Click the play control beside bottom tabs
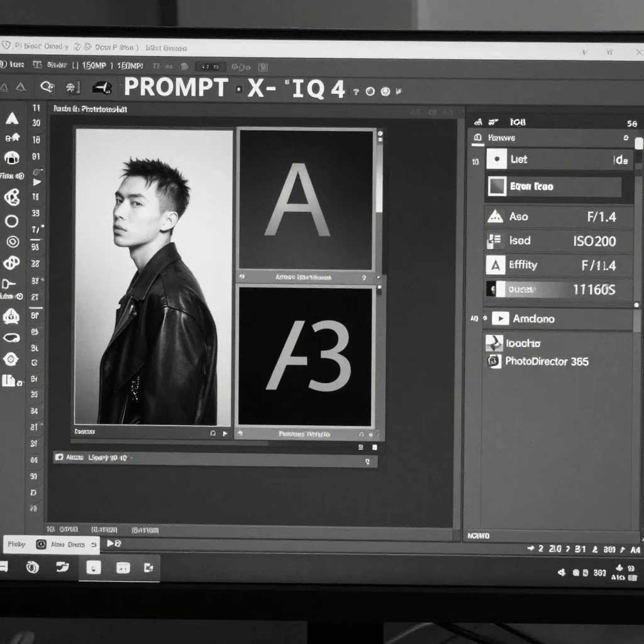This screenshot has height=644, width=644. tap(111, 543)
